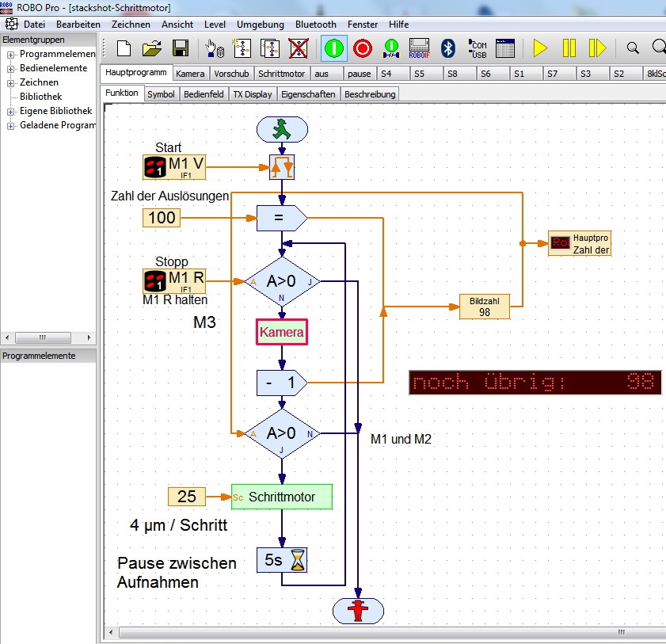This screenshot has height=644, width=666.
Task: Expand the Programmelemente tree node
Action: 11,54
